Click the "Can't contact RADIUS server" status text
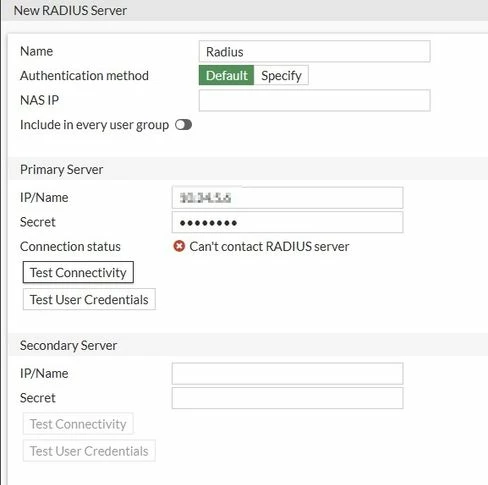The width and height of the screenshot is (488, 485). point(269,247)
